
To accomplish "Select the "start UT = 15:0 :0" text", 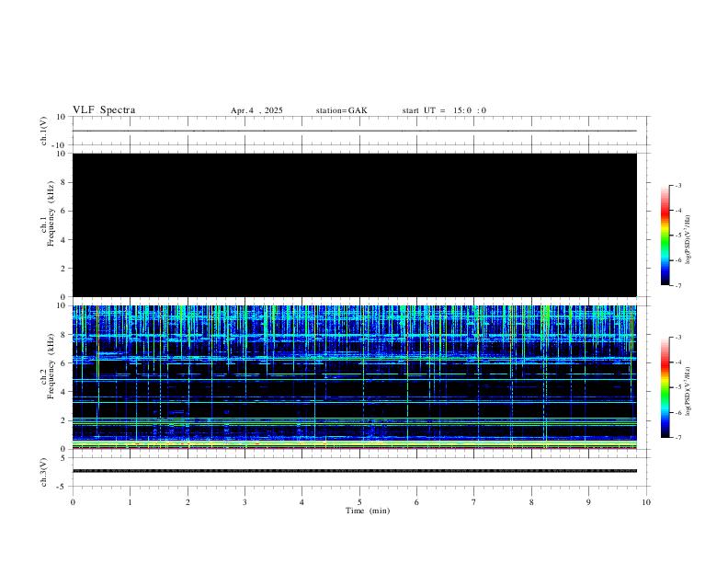I will point(444,110).
